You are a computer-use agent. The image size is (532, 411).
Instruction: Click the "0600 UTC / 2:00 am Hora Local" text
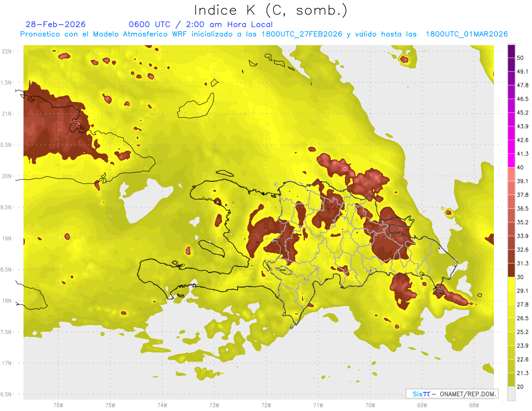tap(200, 24)
